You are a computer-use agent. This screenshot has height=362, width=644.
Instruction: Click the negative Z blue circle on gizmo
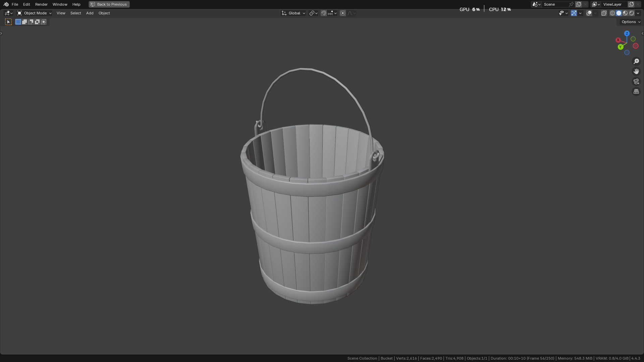[x=627, y=53]
